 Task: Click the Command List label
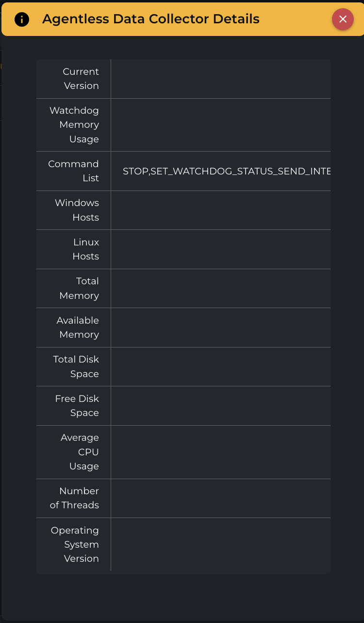click(73, 171)
